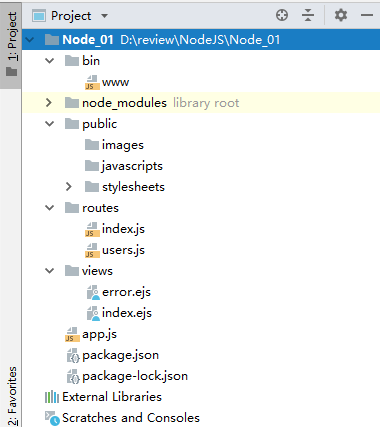
Task: Click the package-lock.json file icon
Action: point(73,376)
